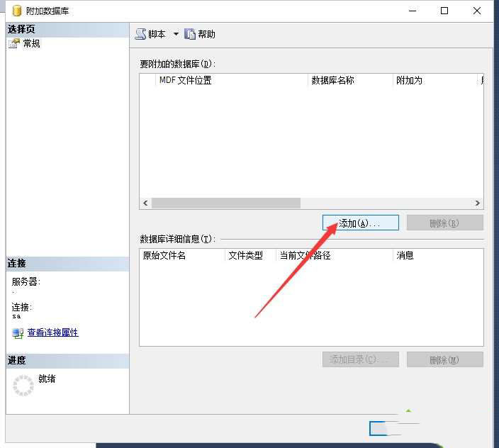Minimize the 附加数据库 window
This screenshot has width=499, height=448.
pos(413,11)
